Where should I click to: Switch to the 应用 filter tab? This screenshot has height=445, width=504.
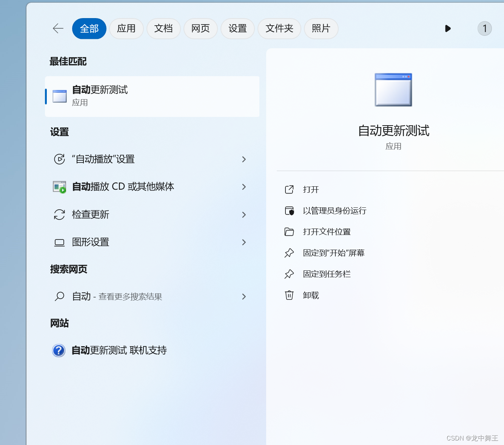(126, 29)
